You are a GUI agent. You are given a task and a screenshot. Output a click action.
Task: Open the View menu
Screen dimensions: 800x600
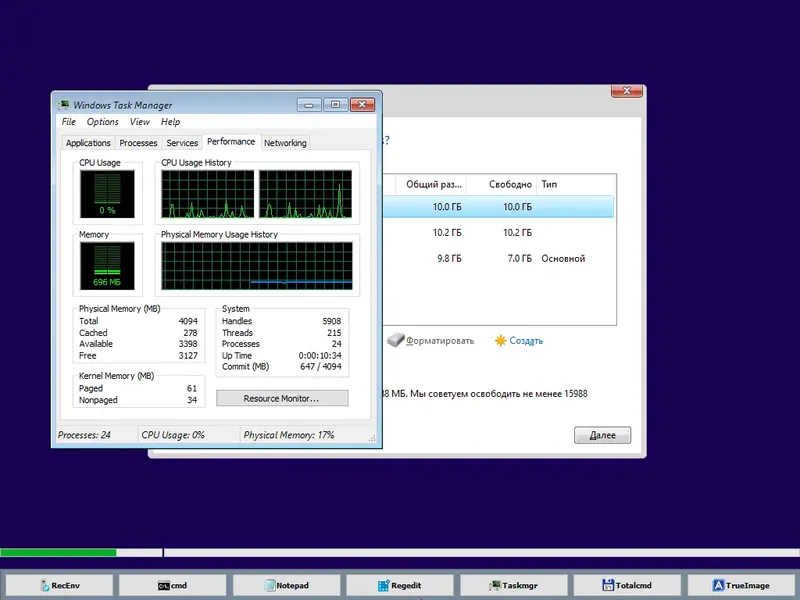pyautogui.click(x=139, y=121)
